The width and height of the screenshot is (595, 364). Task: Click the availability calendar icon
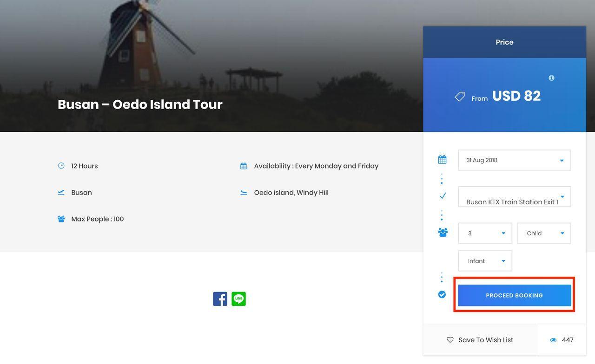coord(244,166)
